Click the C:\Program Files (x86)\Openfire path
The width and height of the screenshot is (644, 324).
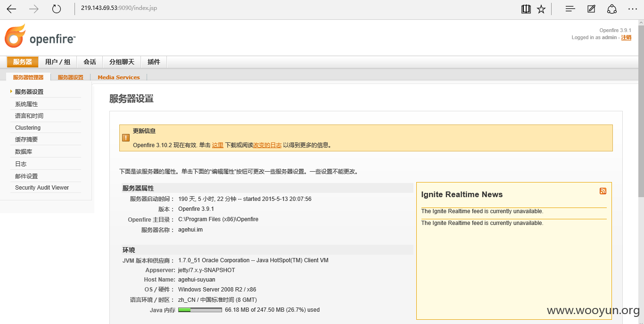pyautogui.click(x=218, y=219)
